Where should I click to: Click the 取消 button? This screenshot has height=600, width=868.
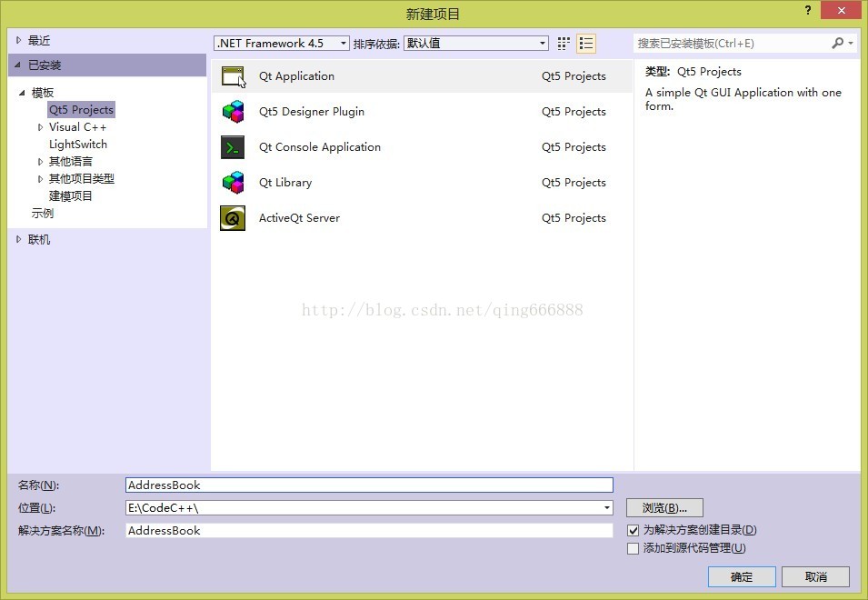tap(815, 576)
